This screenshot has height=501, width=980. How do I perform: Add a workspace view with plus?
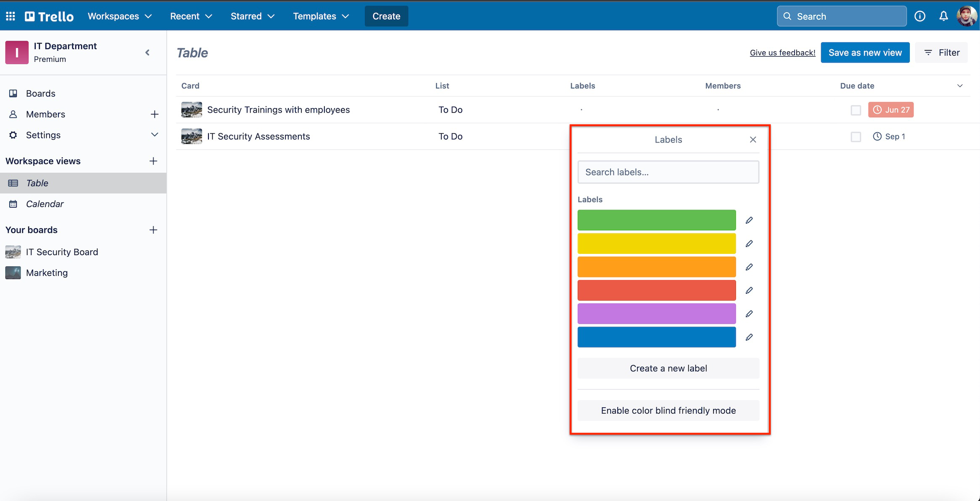tap(153, 161)
